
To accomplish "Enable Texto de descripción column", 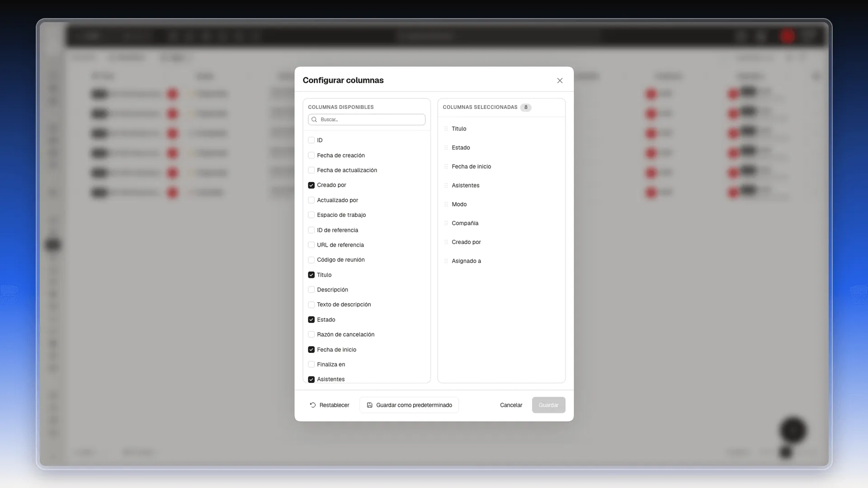I will click(x=311, y=305).
